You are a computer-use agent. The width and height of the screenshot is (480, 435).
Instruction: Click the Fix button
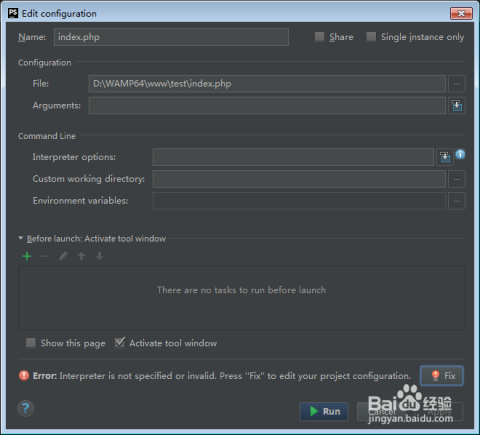tap(442, 376)
